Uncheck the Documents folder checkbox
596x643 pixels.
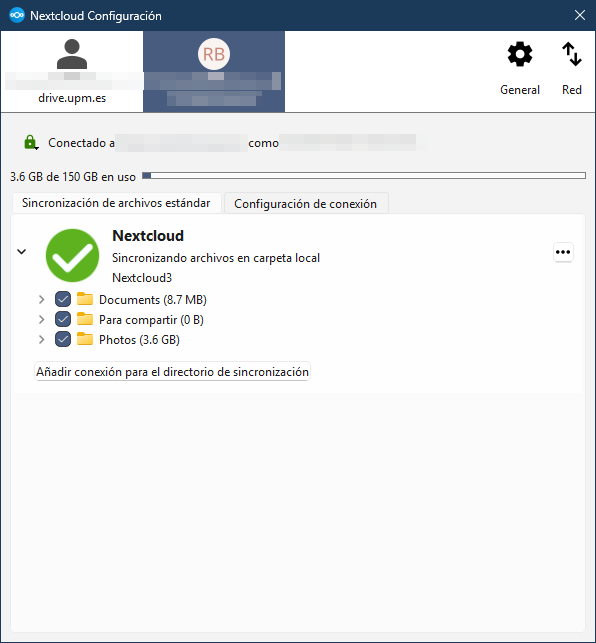pos(63,299)
